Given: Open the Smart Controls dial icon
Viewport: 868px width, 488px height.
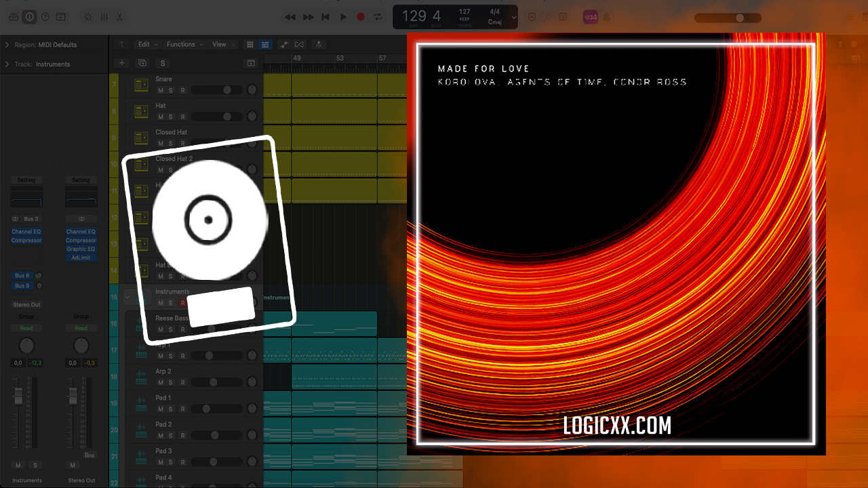Looking at the screenshot, I should pos(87,17).
